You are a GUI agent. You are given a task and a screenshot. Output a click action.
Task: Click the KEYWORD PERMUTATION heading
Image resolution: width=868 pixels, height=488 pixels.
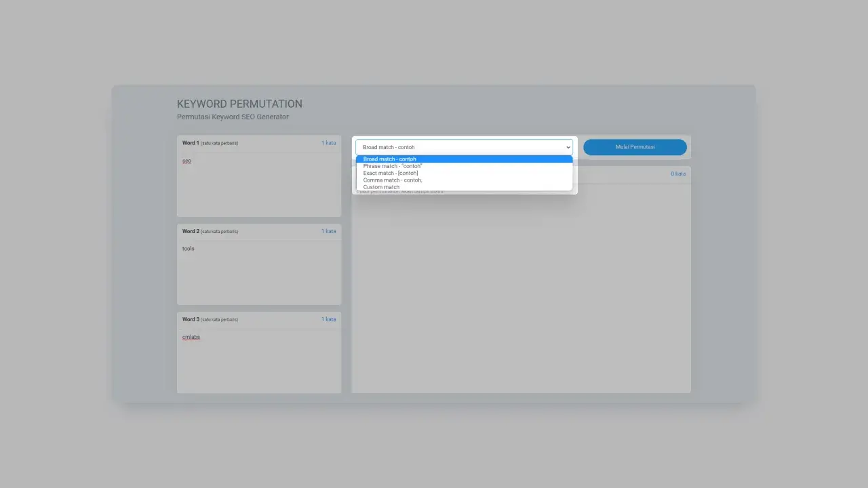(239, 104)
